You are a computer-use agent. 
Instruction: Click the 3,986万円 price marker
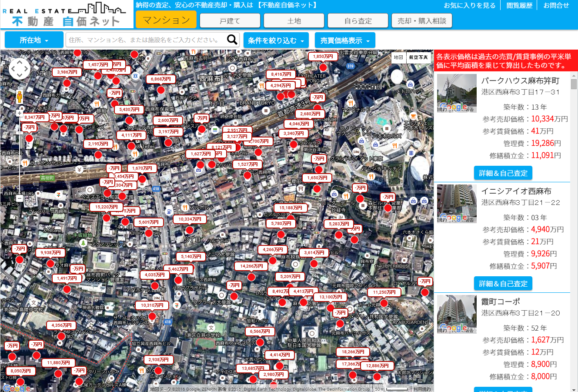click(67, 72)
